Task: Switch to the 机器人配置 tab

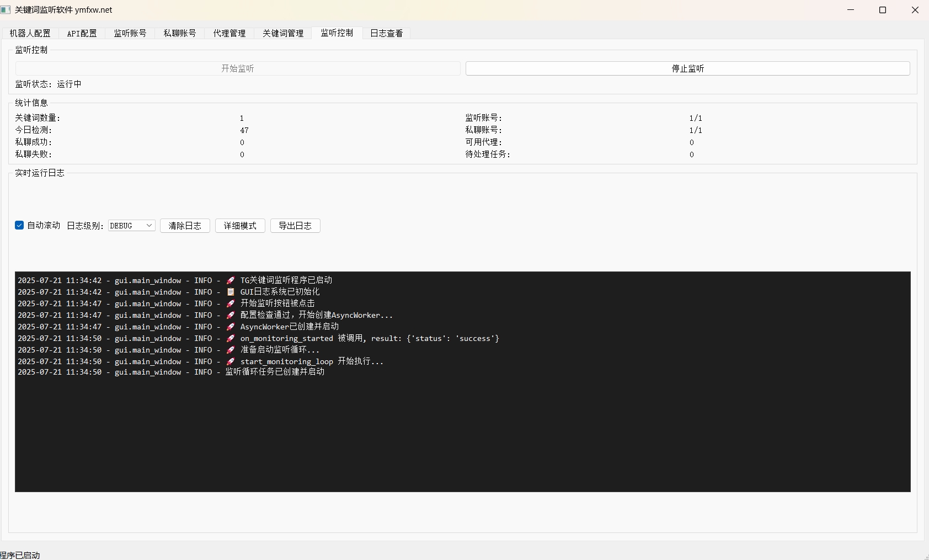Action: coord(30,33)
